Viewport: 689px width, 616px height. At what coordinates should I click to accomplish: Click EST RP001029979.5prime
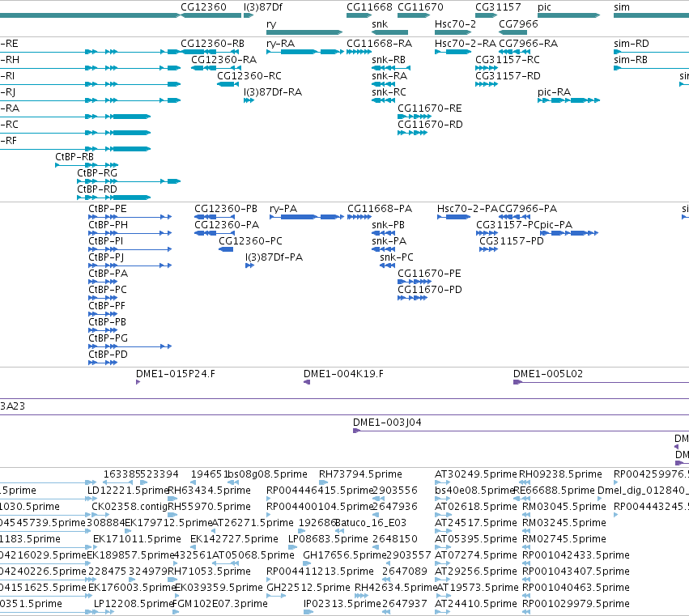[x=576, y=604]
